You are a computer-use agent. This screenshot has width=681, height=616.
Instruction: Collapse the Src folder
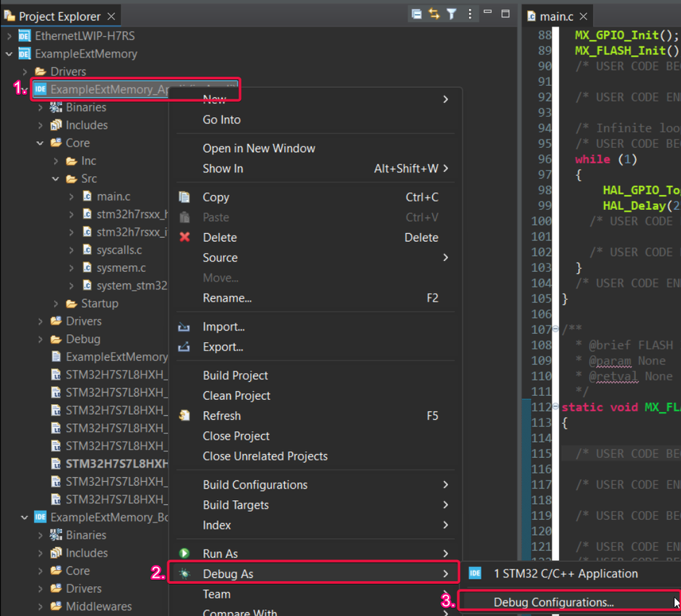click(56, 179)
